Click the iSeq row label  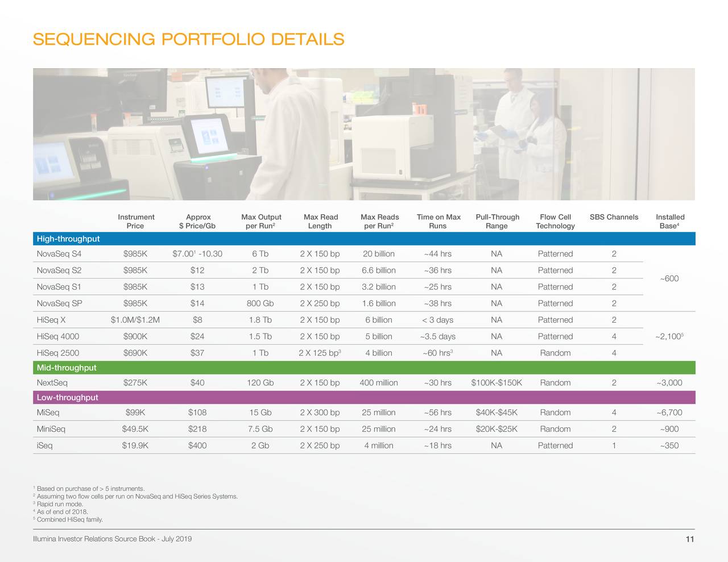(44, 446)
